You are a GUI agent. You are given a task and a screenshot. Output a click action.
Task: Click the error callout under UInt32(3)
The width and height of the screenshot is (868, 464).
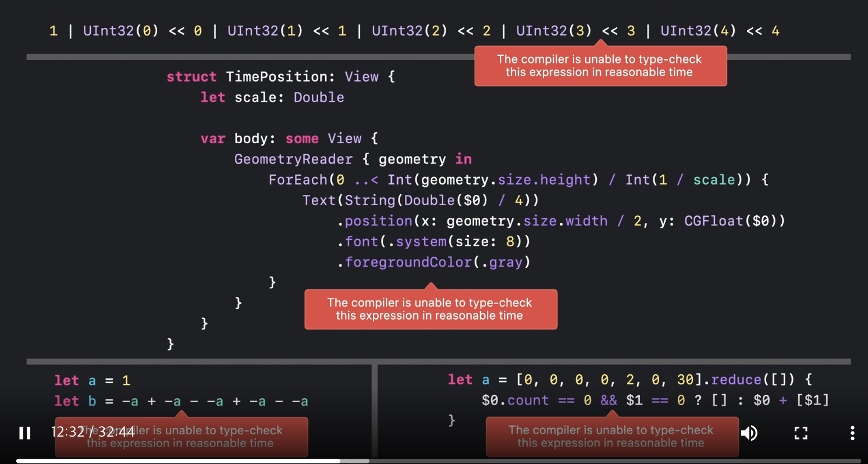pyautogui.click(x=600, y=66)
